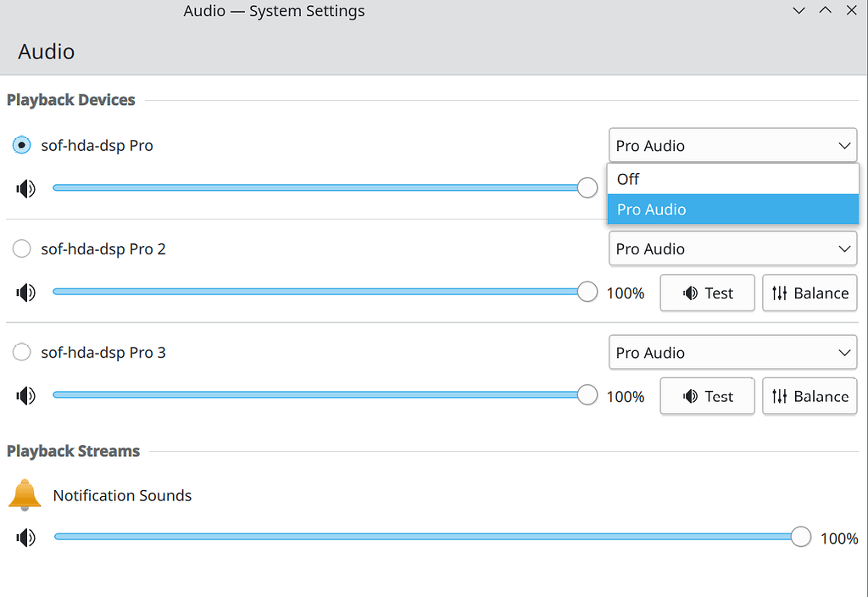Mute Notification Sounds with its speaker icon
This screenshot has height=597, width=868.
point(25,537)
